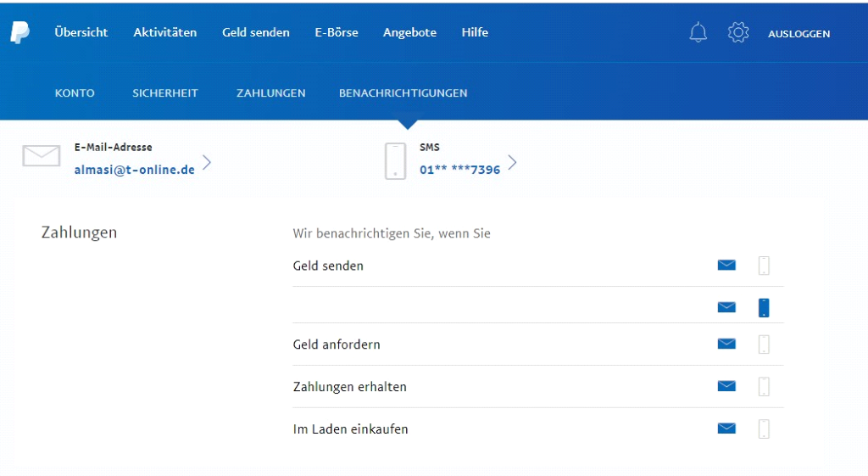Click the phone icon beside SMS
This screenshot has height=476, width=868.
pos(395,160)
